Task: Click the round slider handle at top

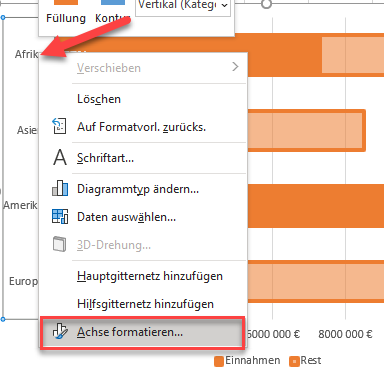Action: pos(266,4)
